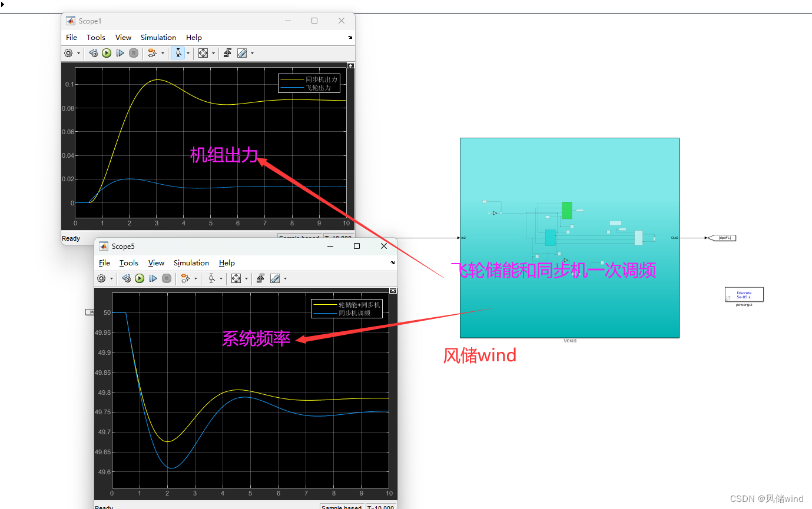
Task: Expand block highlight dropdown arrow in Scope5
Action: (195, 279)
